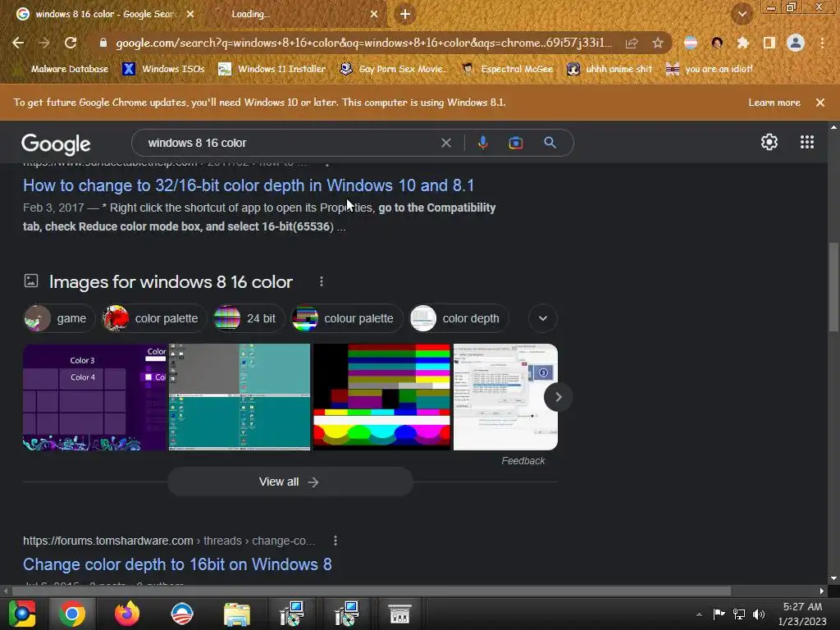Click the View all images button
This screenshot has height=630, width=840.
coord(290,482)
